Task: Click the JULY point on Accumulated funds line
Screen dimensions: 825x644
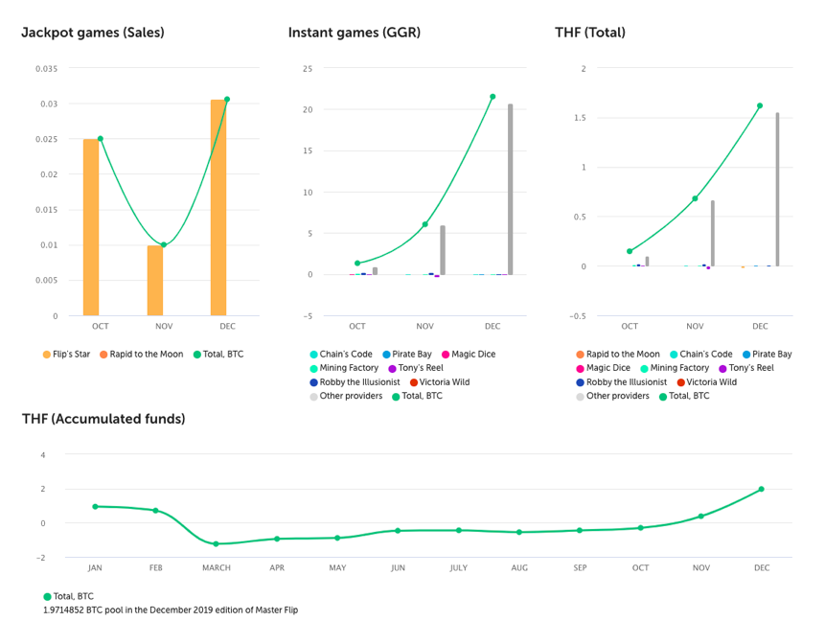Action: 459,530
